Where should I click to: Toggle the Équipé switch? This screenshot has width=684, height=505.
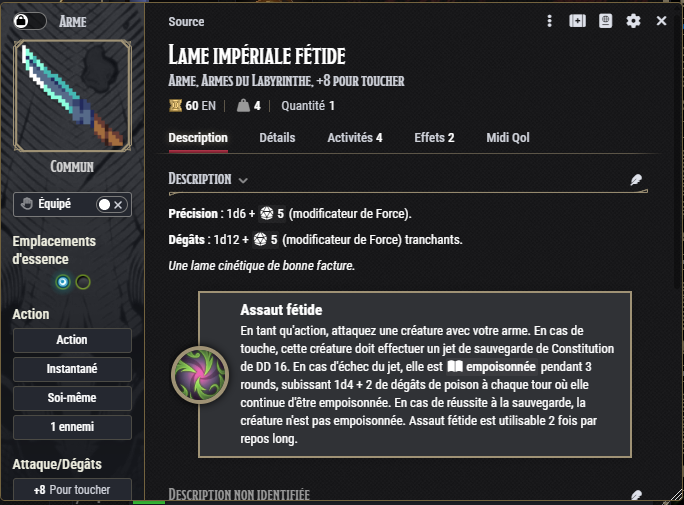[110, 204]
